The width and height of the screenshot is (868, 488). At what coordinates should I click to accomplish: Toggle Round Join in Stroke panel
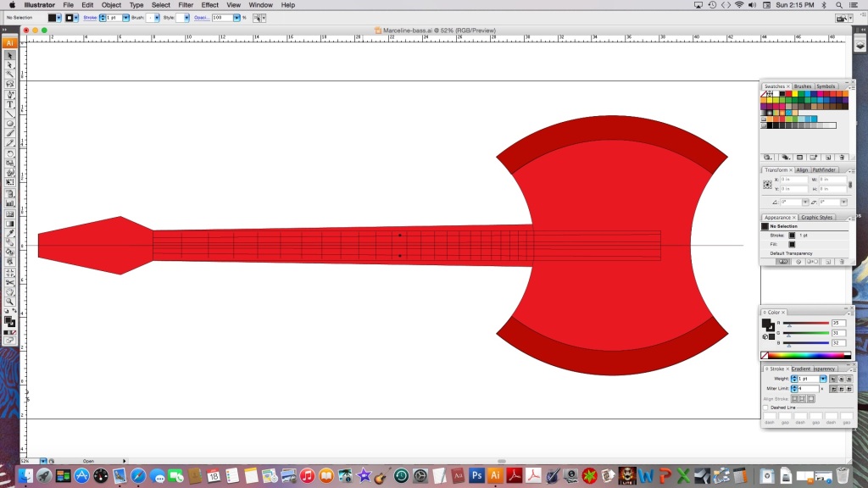[x=842, y=389]
